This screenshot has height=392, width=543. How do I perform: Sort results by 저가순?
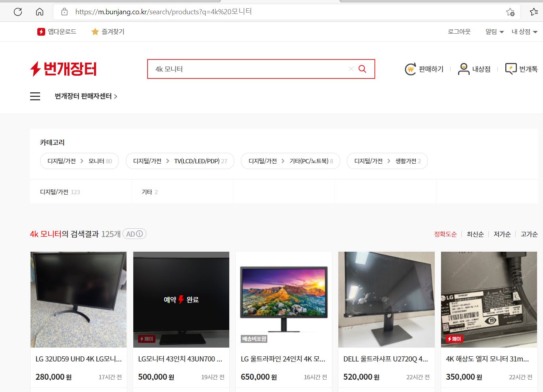click(x=502, y=234)
